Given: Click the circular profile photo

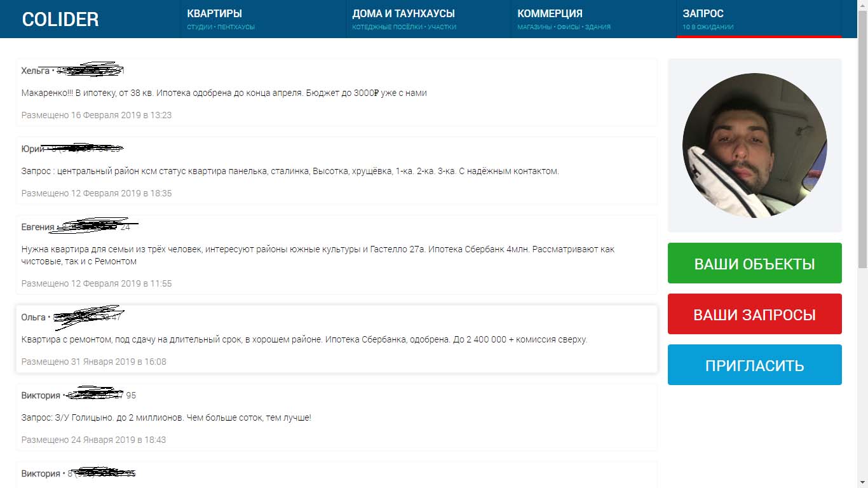Looking at the screenshot, I should (x=754, y=146).
